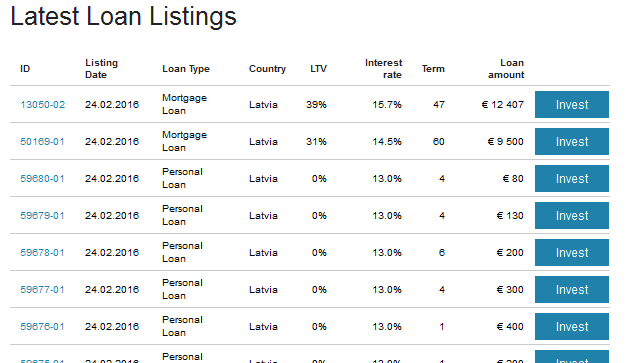This screenshot has width=625, height=363.
Task: Click the Loan Type column header
Action: (x=186, y=69)
